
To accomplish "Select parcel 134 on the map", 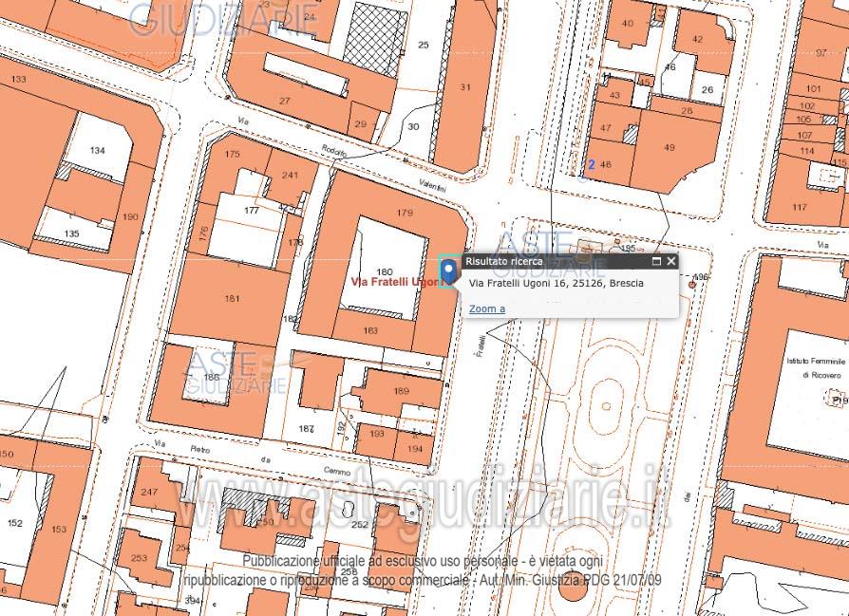I will click(97, 150).
